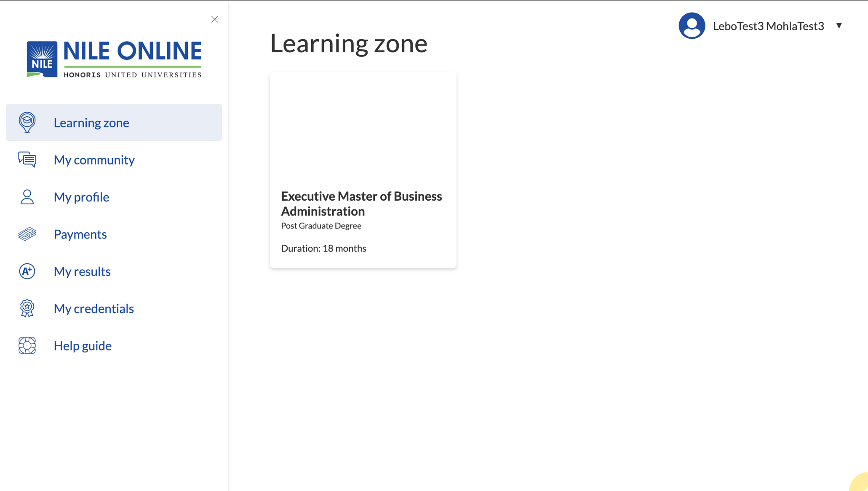Select the Learning zone graduation icon
This screenshot has width=868, height=491.
pos(27,121)
